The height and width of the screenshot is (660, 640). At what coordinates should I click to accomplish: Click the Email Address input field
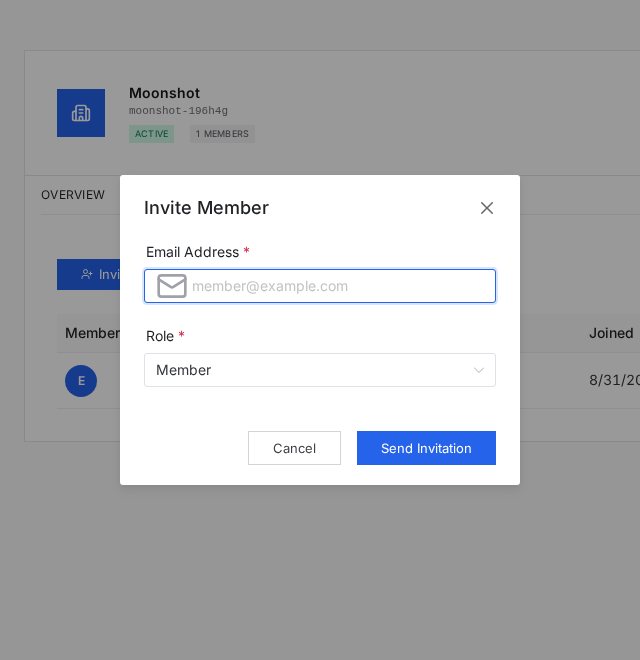(x=320, y=286)
